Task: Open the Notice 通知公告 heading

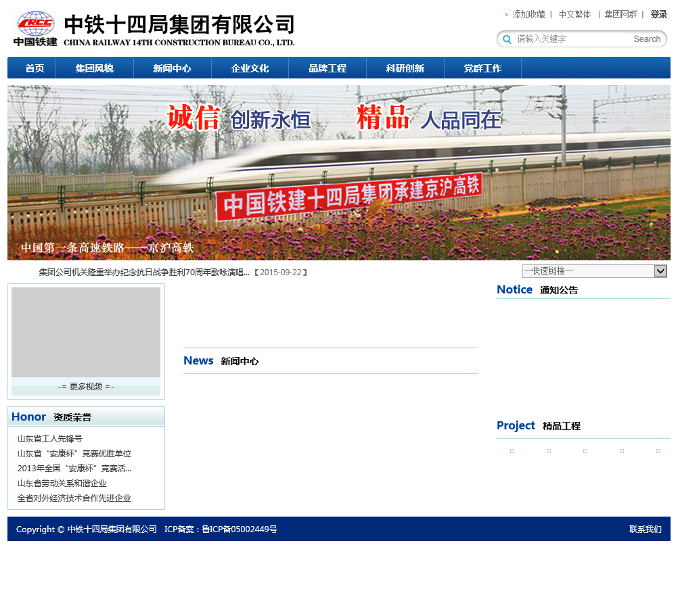Action: pyautogui.click(x=537, y=290)
